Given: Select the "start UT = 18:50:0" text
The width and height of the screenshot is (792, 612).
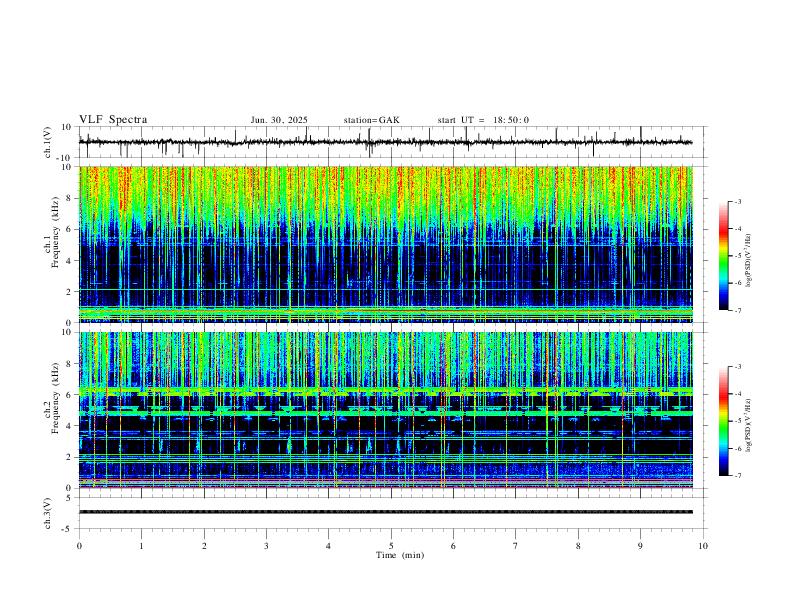Looking at the screenshot, I should click(483, 120).
